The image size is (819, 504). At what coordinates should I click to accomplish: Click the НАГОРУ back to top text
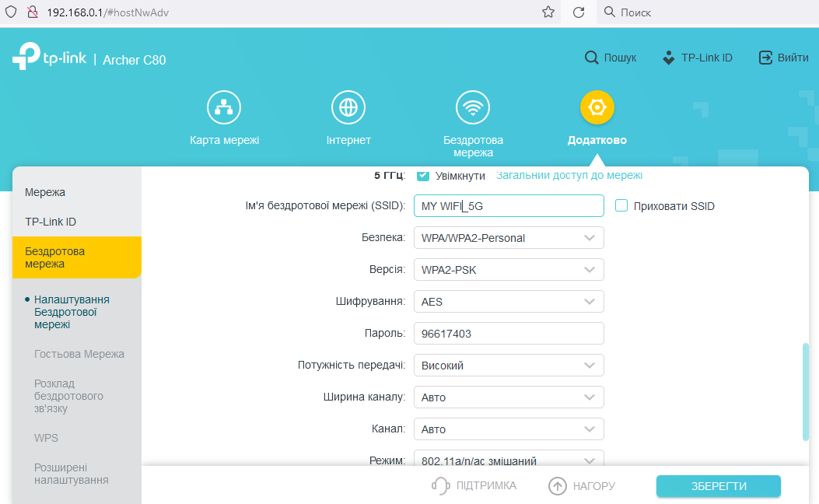594,485
